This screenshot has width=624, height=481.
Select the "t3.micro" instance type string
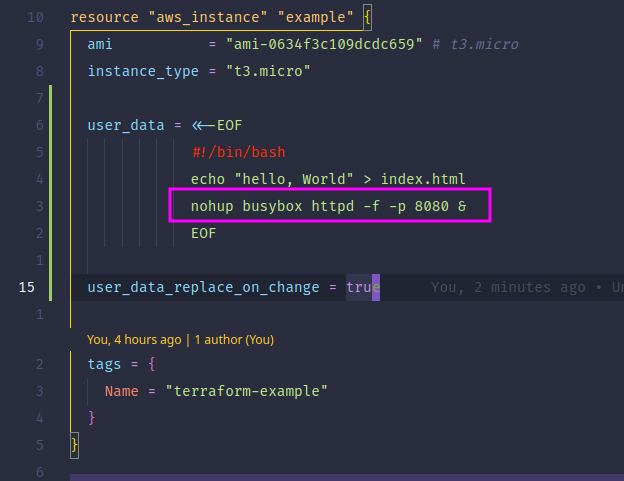tap(268, 71)
